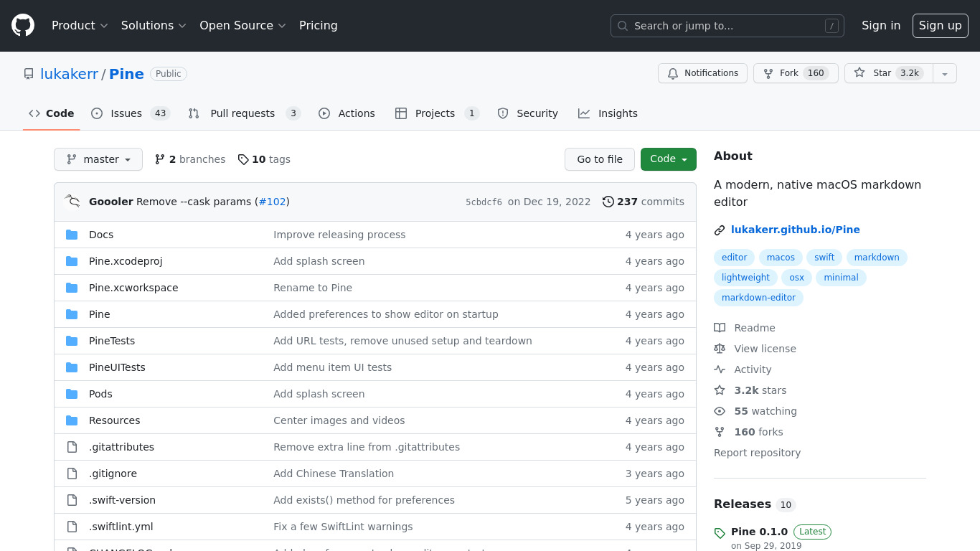Click the .gitignore file icon
The image size is (980, 551).
tap(72, 474)
